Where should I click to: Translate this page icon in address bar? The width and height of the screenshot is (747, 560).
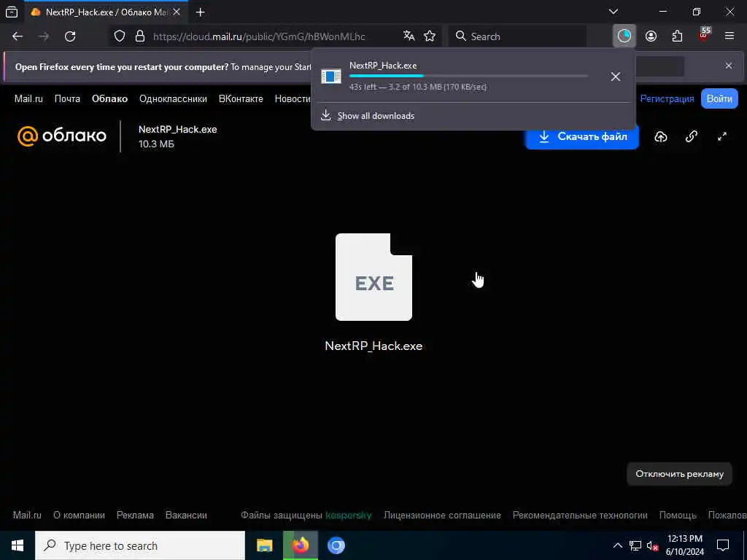point(409,36)
